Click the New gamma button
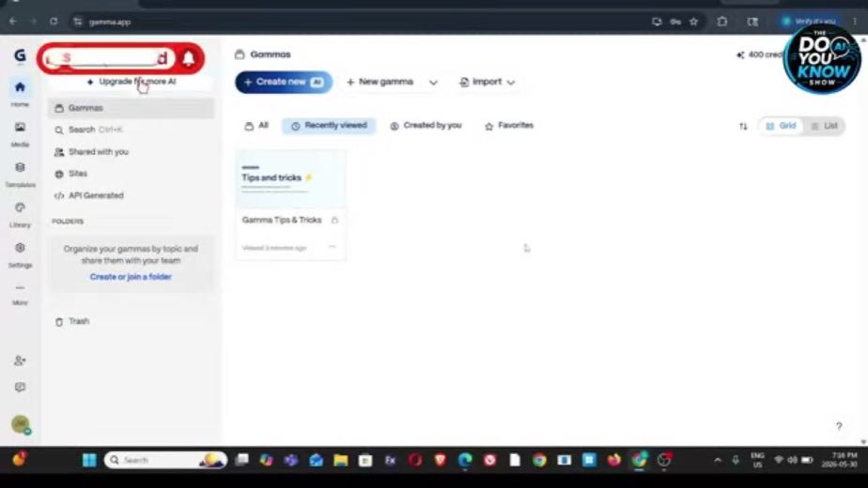 click(380, 82)
